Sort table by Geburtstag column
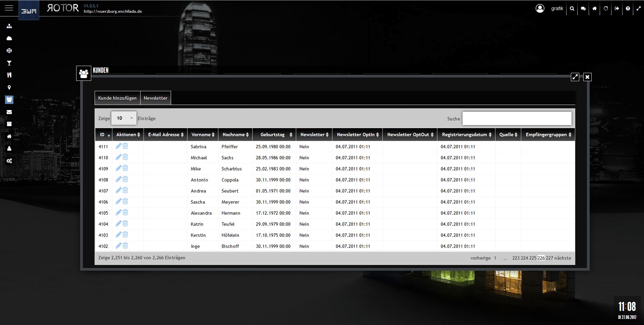The width and height of the screenshot is (644, 325). click(274, 134)
